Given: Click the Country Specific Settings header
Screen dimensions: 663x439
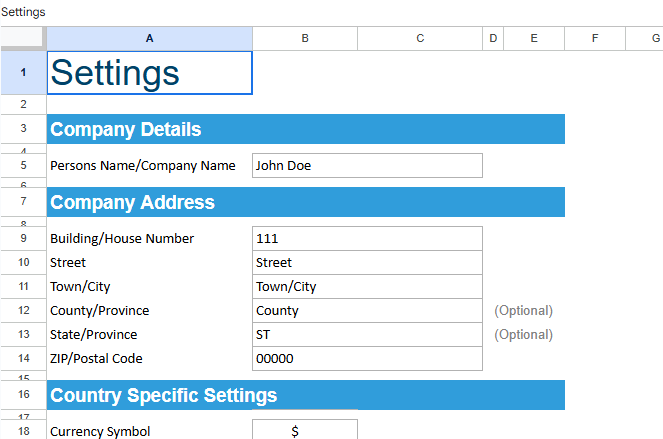Looking at the screenshot, I should 305,395.
